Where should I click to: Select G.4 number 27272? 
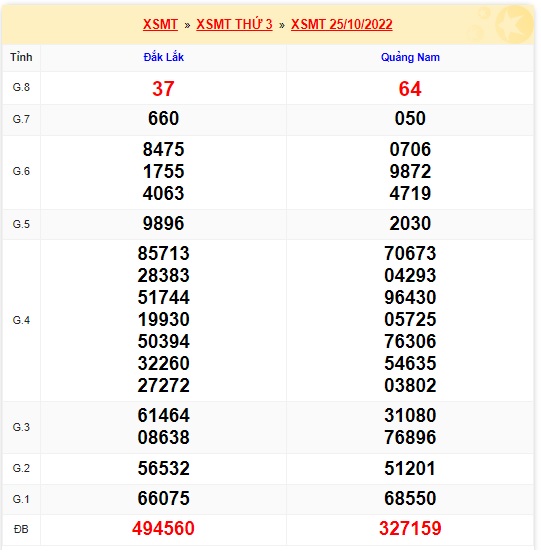(x=163, y=385)
